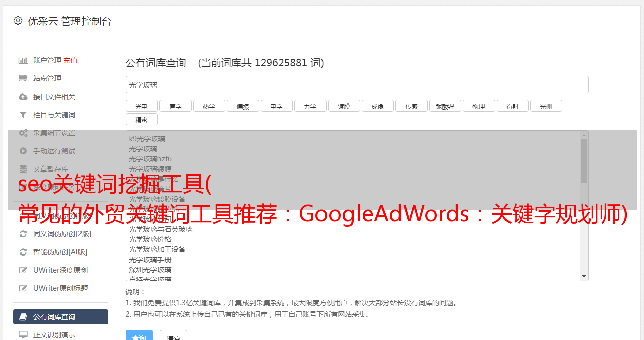Image resolution: width=644 pixels, height=340 pixels.
Task: Click the play icon for 手动运行测试
Action: (23, 151)
